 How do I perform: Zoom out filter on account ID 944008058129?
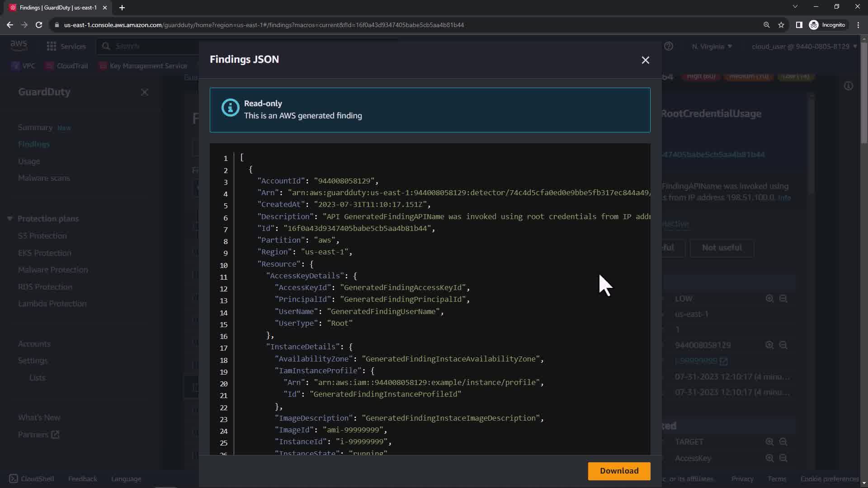point(783,345)
